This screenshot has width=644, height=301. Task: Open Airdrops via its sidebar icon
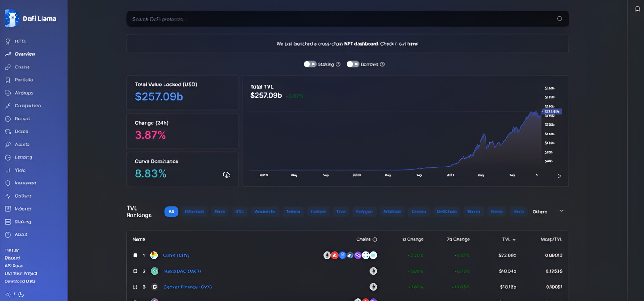(x=8, y=93)
